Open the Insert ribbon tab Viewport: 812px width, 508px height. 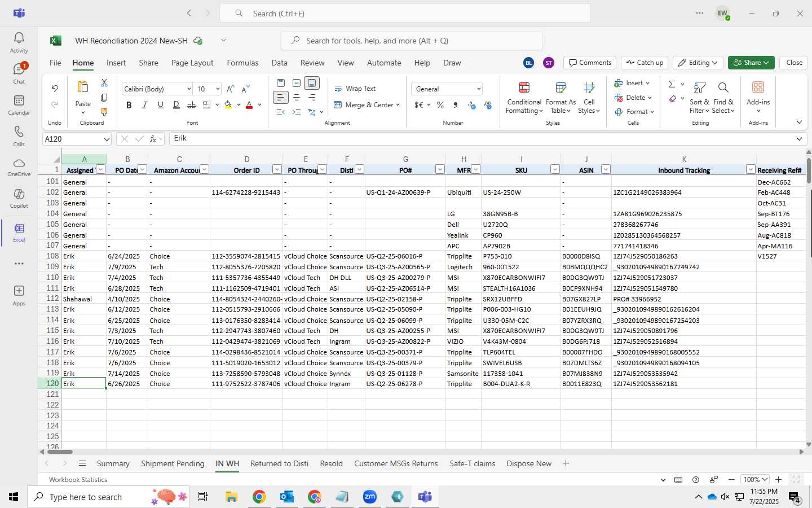pos(116,63)
